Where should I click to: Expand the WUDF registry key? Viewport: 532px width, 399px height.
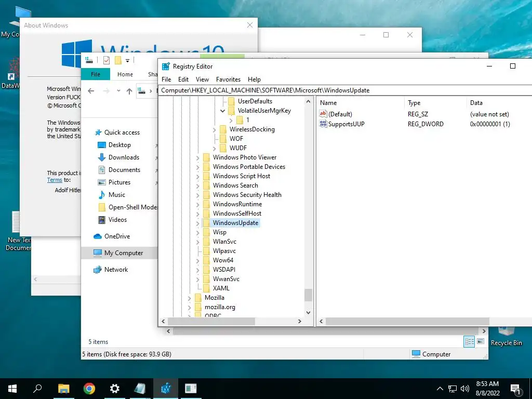coord(215,148)
